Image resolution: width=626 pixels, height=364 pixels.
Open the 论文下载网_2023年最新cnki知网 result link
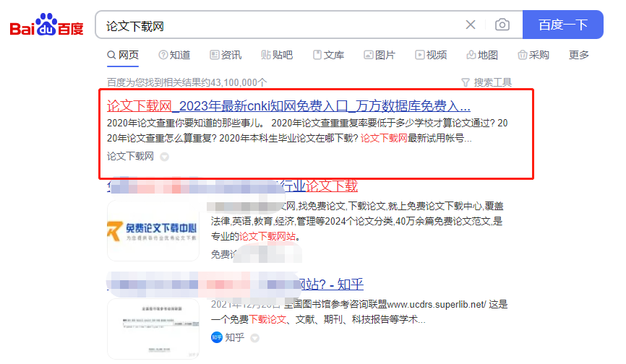click(x=288, y=106)
